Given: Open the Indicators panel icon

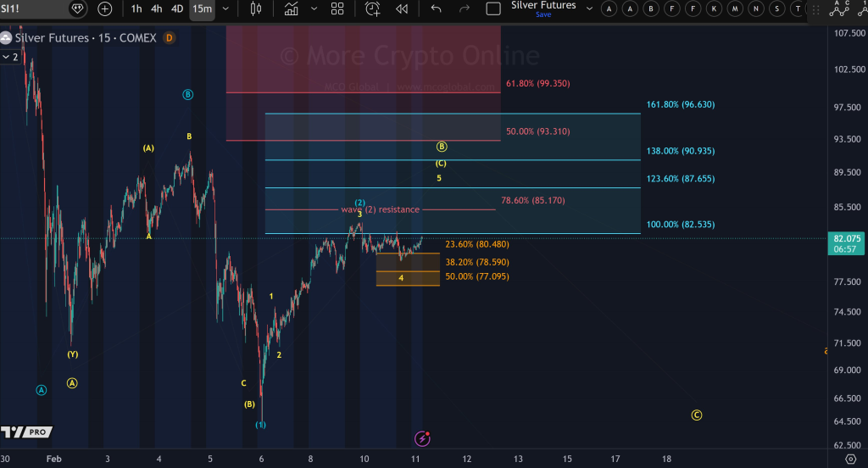Looking at the screenshot, I should pyautogui.click(x=292, y=8).
